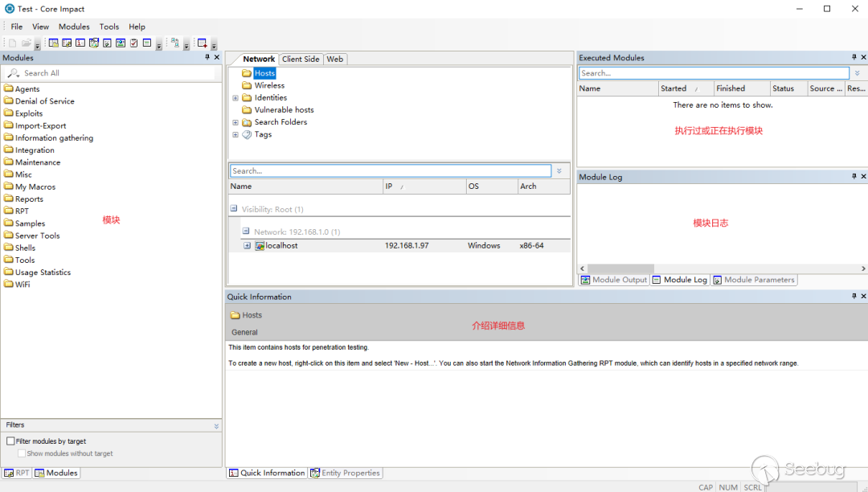Screen dimensions: 868x492
Task: Open the View menu
Action: (x=40, y=27)
